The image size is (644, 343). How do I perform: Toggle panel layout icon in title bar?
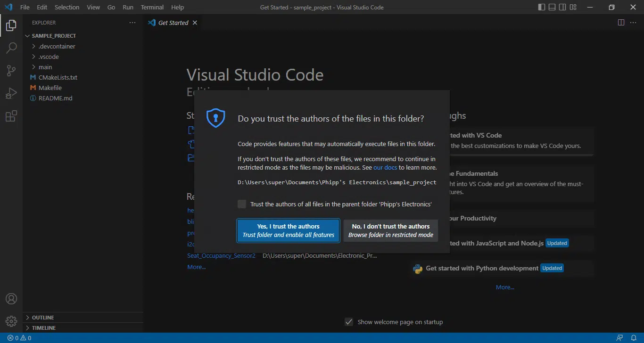pyautogui.click(x=552, y=7)
